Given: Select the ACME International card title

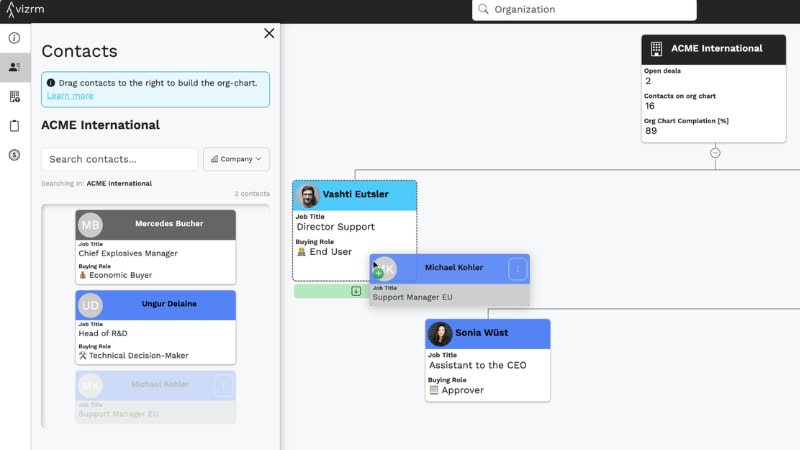Looking at the screenshot, I should click(x=716, y=48).
